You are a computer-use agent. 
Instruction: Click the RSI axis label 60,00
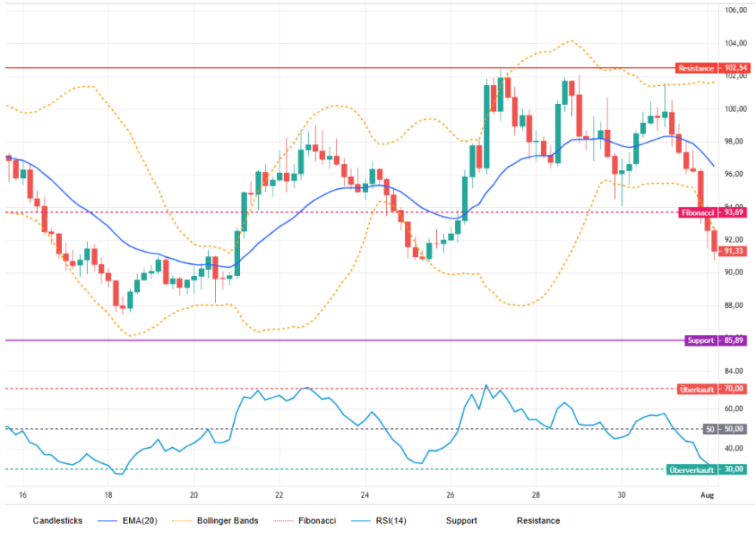click(x=735, y=408)
